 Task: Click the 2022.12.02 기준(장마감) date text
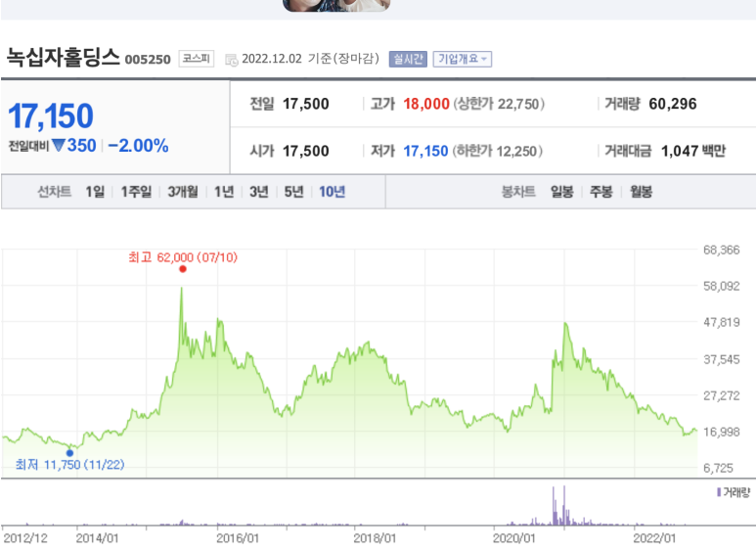click(310, 59)
